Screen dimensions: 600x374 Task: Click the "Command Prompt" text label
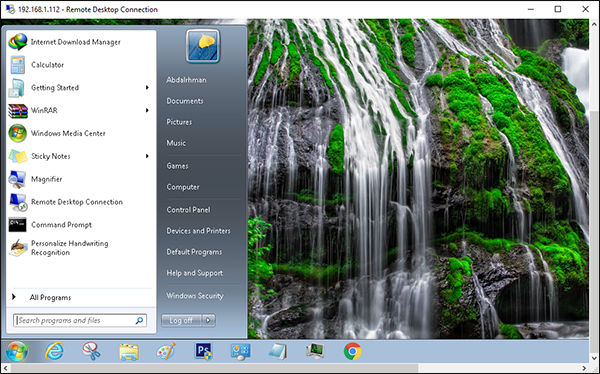[x=61, y=225]
